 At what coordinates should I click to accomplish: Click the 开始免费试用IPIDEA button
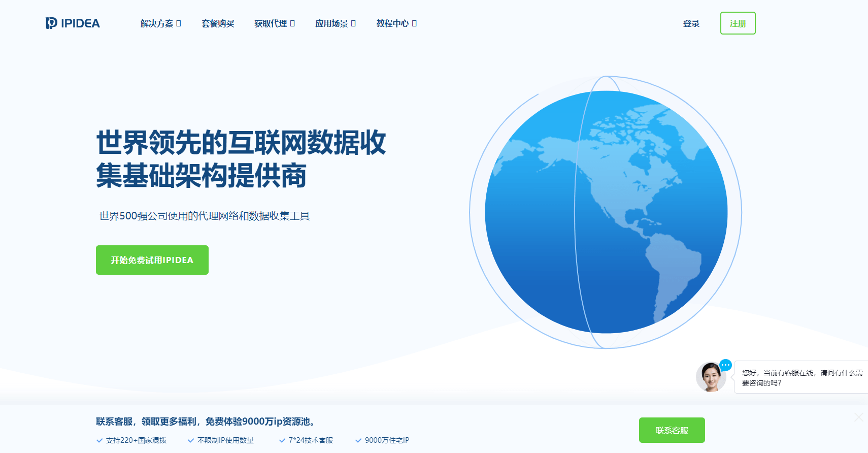tap(152, 260)
